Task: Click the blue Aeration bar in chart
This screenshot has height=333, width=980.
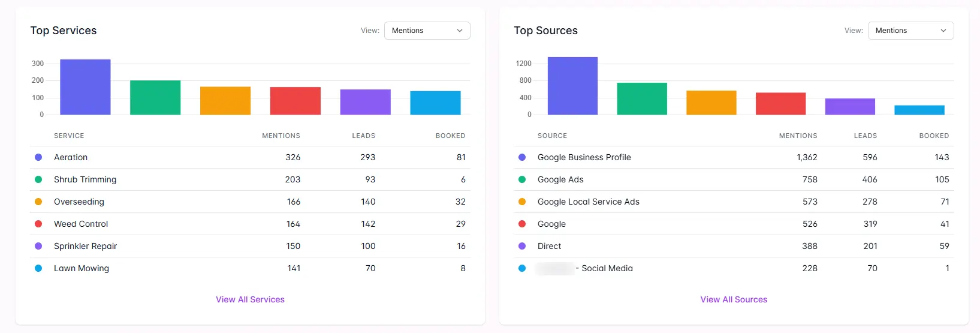Action: point(85,87)
